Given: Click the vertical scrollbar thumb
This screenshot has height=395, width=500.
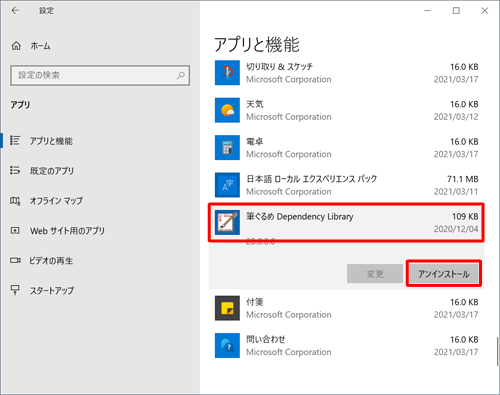Looking at the screenshot, I should click(497, 352).
